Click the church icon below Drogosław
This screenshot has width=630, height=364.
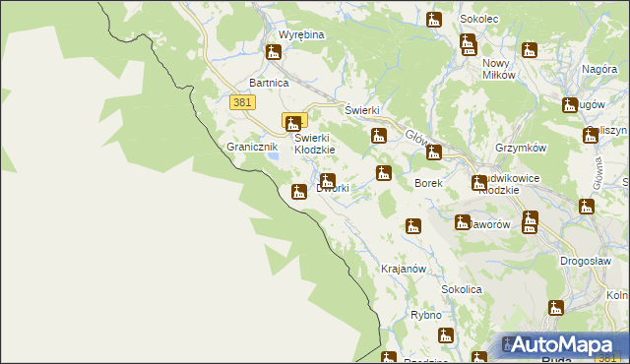pyautogui.click(x=556, y=308)
